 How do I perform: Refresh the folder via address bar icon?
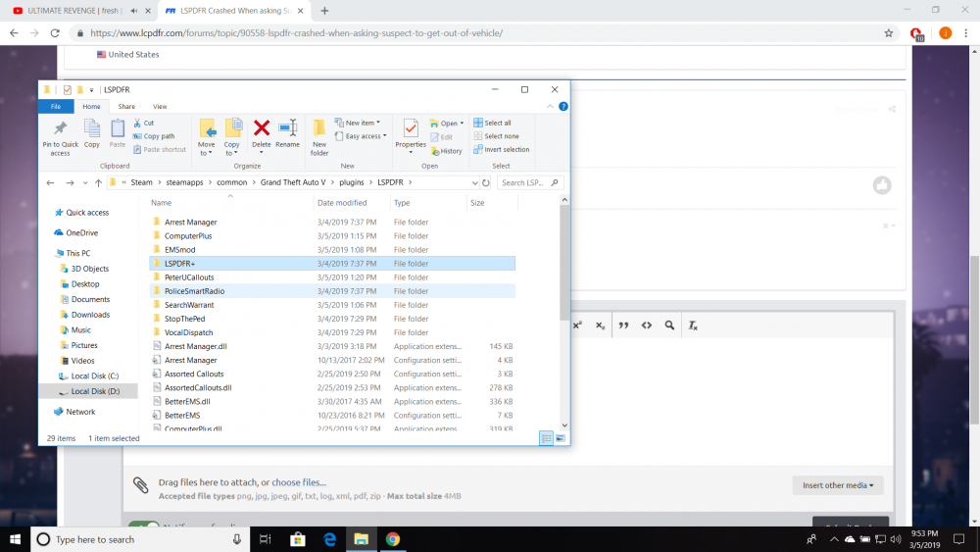pyautogui.click(x=486, y=182)
